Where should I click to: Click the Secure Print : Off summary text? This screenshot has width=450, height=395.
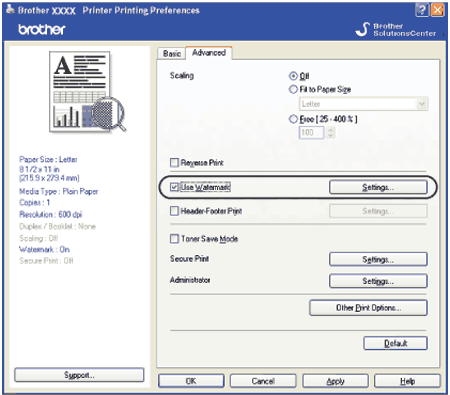tap(46, 261)
